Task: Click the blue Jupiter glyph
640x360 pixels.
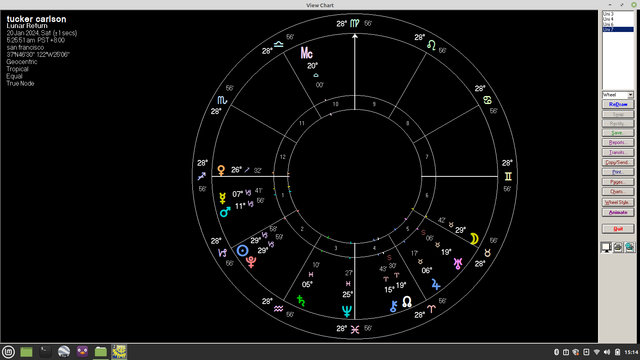Action: 436,284
